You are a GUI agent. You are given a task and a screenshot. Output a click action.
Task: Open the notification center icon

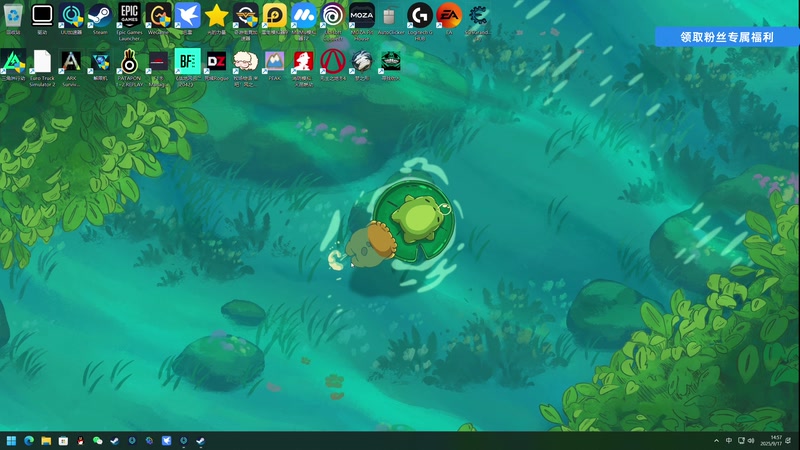pyautogui.click(x=789, y=441)
